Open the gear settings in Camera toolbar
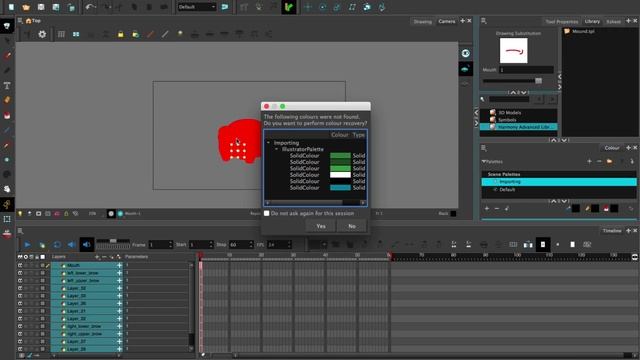This screenshot has width=640, height=360. pos(42,34)
